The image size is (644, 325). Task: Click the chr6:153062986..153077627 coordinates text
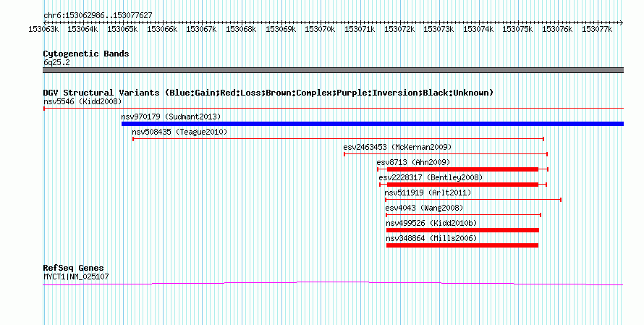coord(98,16)
